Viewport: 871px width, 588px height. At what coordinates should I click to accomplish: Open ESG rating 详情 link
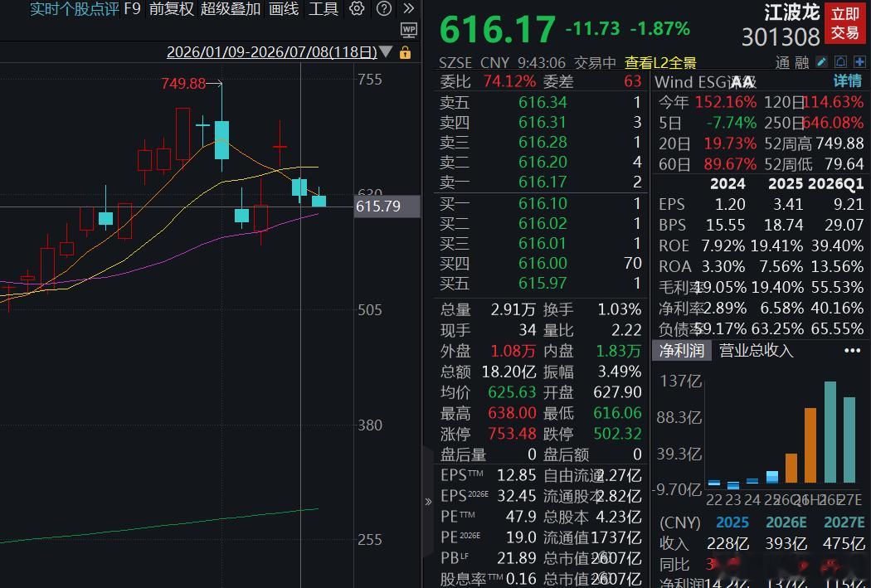pyautogui.click(x=847, y=81)
